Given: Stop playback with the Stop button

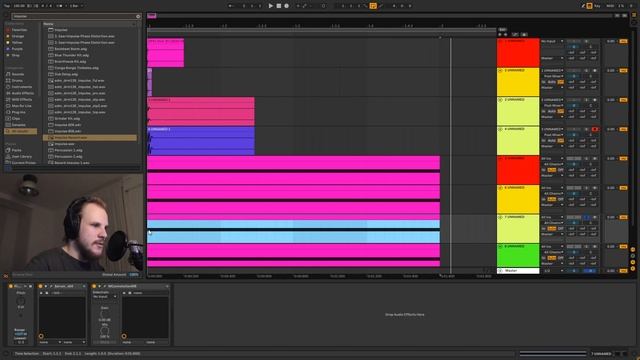Looking at the screenshot, I should [279, 6].
